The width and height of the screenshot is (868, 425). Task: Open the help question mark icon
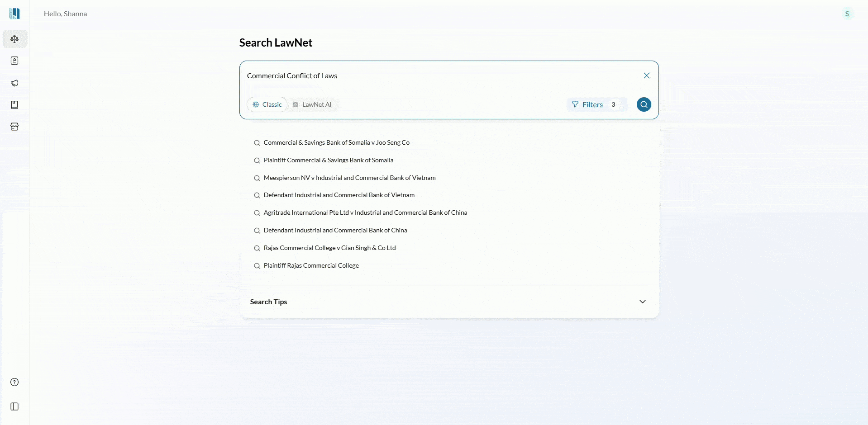tap(14, 382)
